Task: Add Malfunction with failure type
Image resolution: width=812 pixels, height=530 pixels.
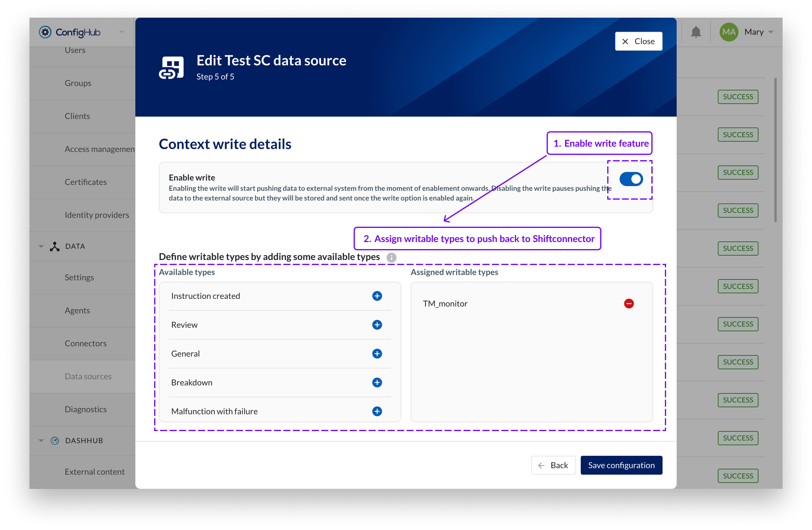Action: point(377,411)
